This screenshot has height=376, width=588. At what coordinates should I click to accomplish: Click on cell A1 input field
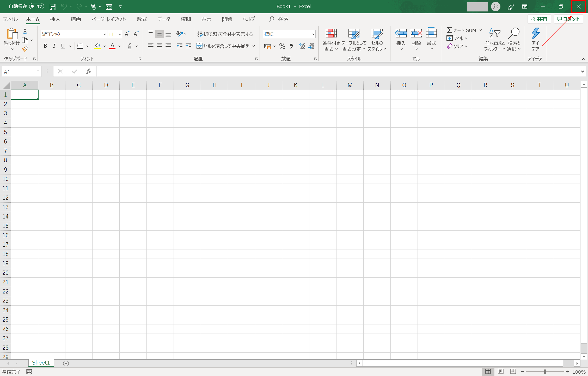tap(25, 94)
